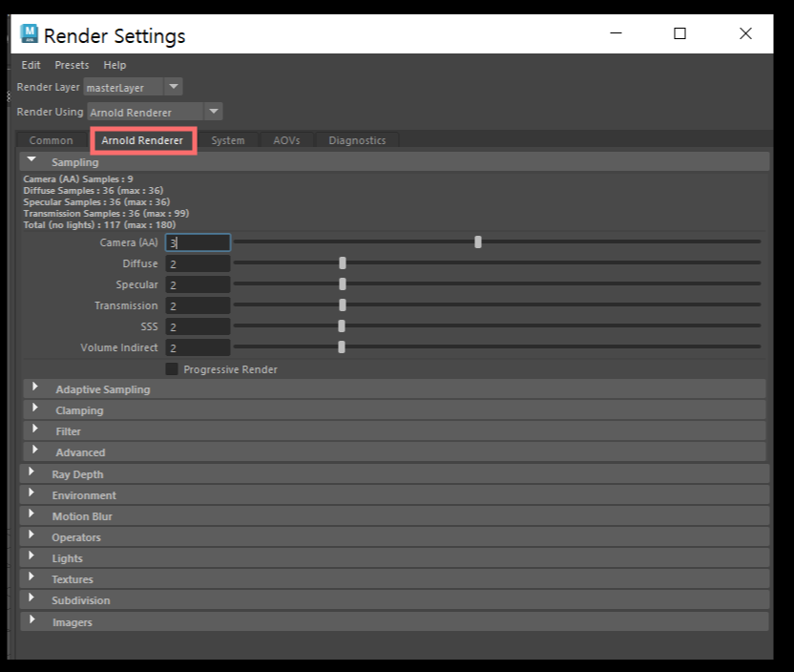This screenshot has height=672, width=794.
Task: Expand the Ray Depth section
Action: (x=394, y=474)
